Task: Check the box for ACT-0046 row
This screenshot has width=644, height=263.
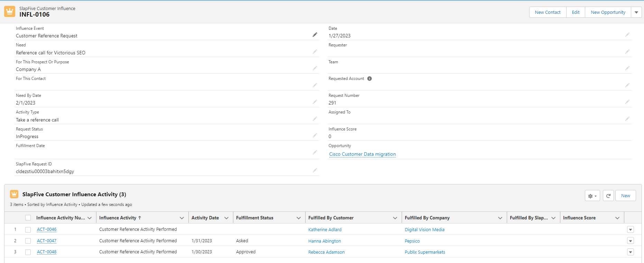Action: 28,230
